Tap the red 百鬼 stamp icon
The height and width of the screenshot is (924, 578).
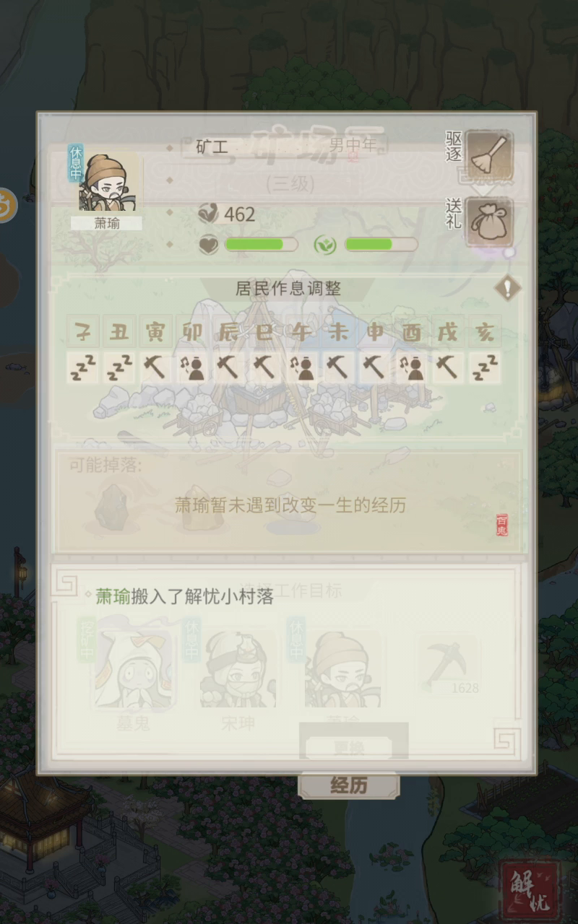pos(502,525)
